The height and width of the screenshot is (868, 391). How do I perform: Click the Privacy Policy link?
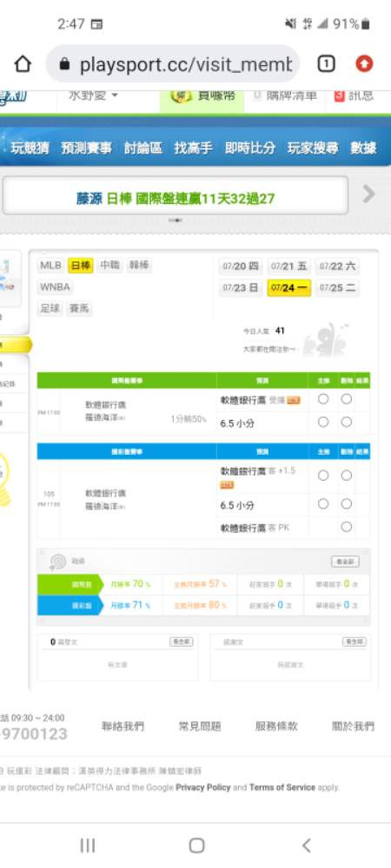[202, 787]
